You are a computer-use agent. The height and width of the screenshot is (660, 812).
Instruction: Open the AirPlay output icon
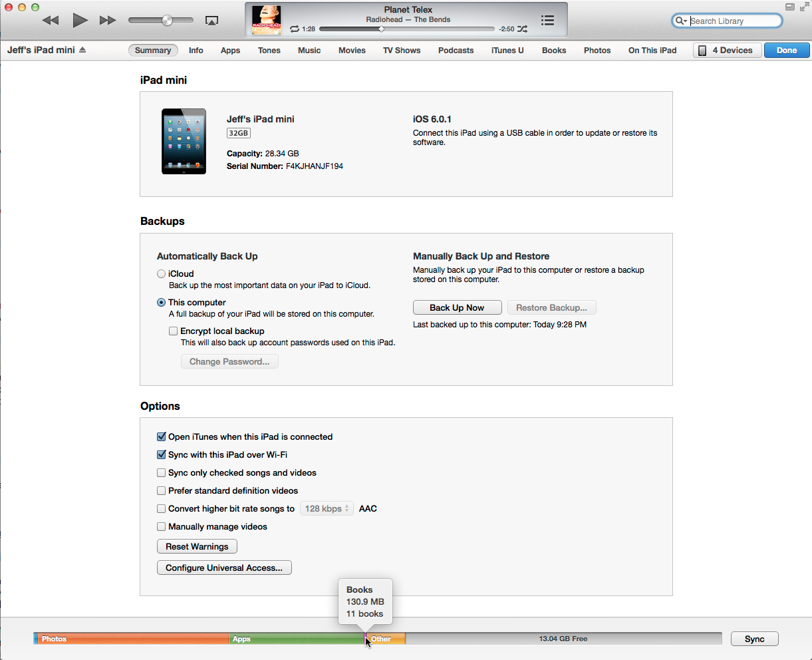[211, 21]
